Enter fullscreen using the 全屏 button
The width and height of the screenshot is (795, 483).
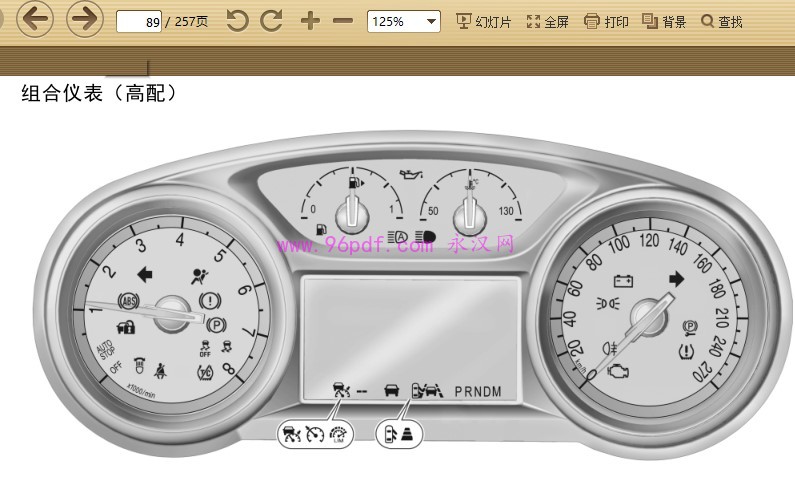(547, 21)
